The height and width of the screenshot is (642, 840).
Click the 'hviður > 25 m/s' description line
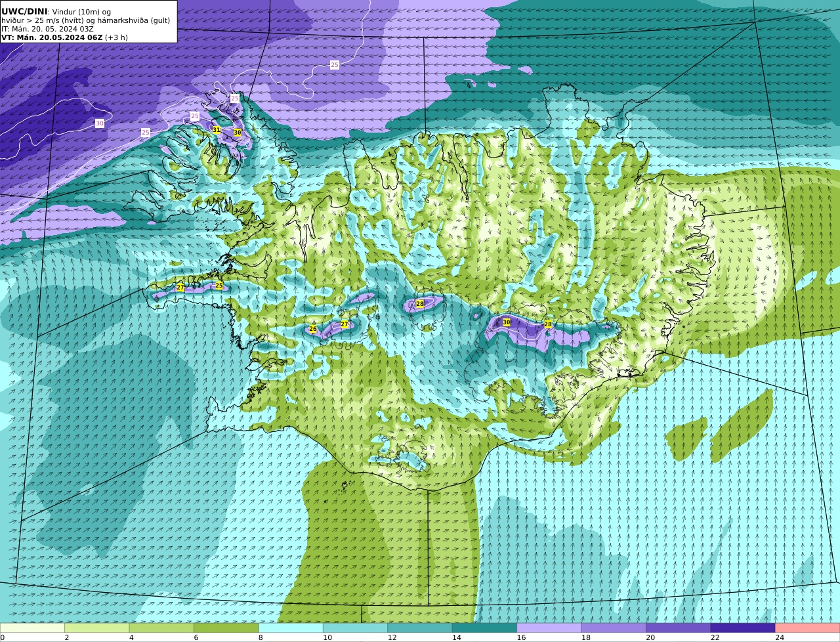85,20
